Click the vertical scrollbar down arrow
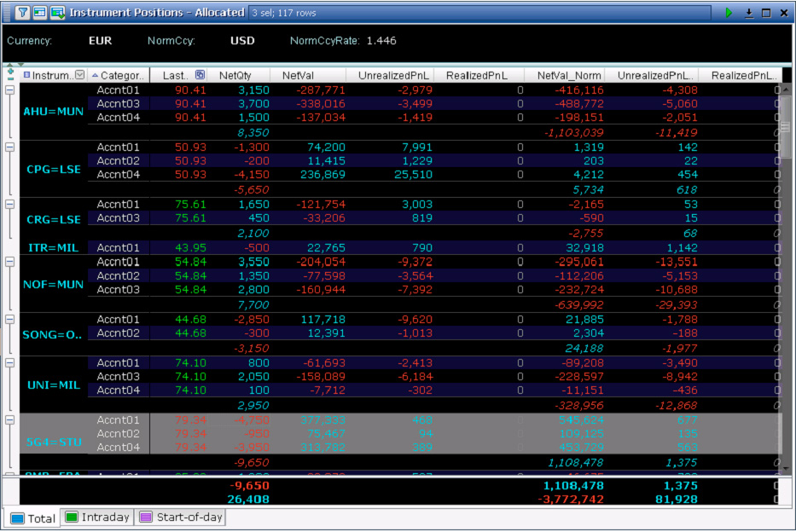 (x=785, y=467)
